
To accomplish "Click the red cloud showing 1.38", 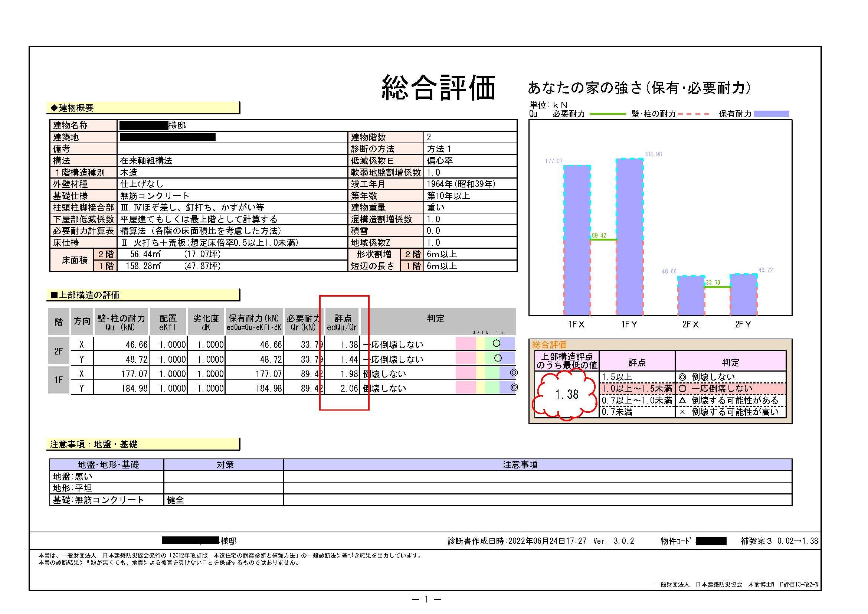I will (x=566, y=394).
